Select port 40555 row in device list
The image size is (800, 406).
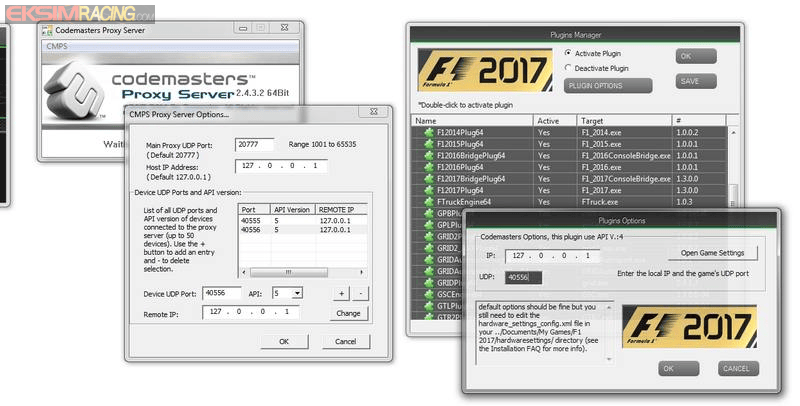pyautogui.click(x=303, y=221)
